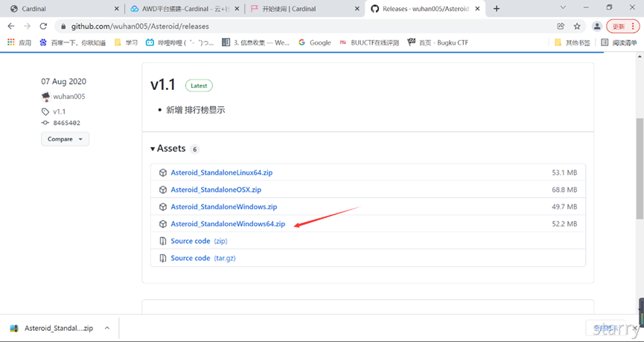Select the 07 Aug 2020 date text
This screenshot has height=342, width=644.
64,81
